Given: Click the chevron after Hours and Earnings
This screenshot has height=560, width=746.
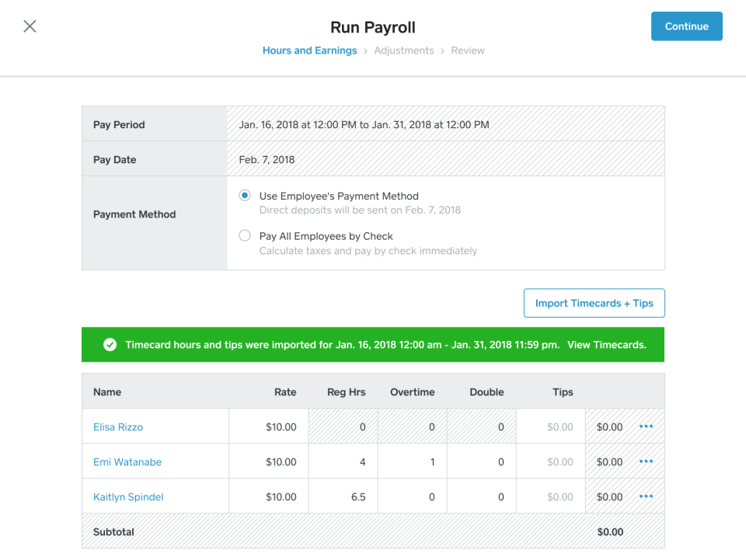Looking at the screenshot, I should (x=364, y=50).
